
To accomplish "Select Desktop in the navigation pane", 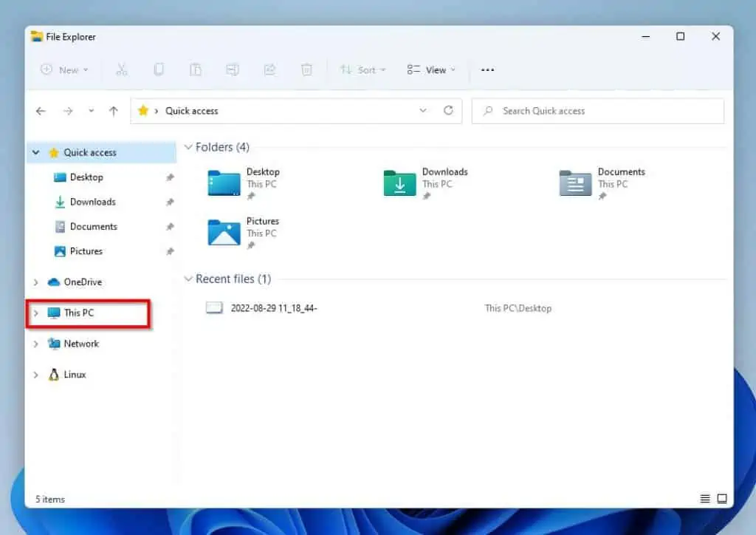I will click(x=86, y=177).
